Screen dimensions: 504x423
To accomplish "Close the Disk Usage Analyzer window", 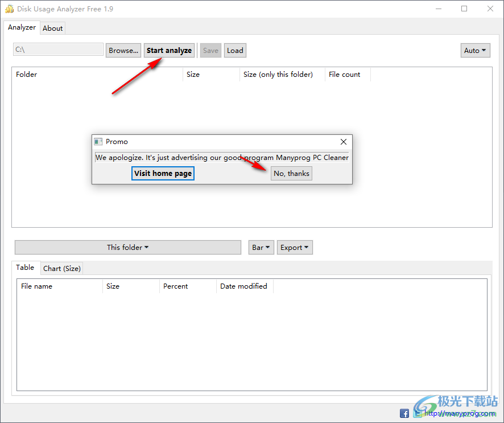I will (x=490, y=9).
